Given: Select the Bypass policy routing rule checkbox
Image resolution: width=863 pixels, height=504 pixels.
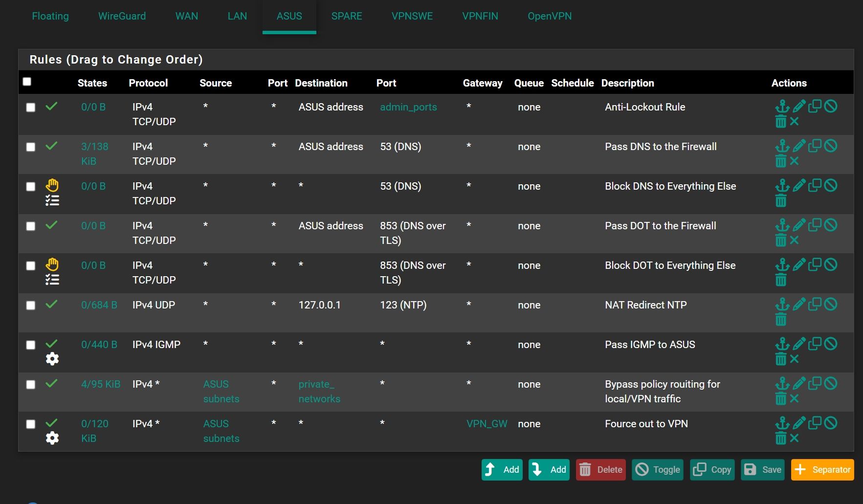Looking at the screenshot, I should pos(31,385).
